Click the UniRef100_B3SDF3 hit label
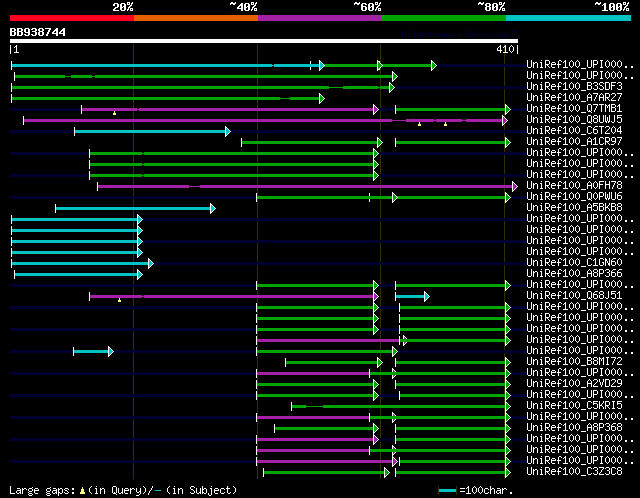The image size is (640, 498). click(575, 87)
